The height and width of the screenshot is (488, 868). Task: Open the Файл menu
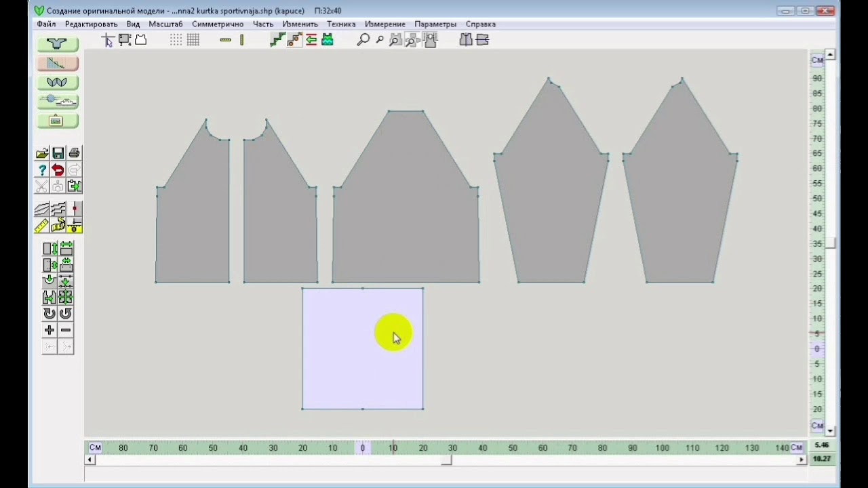coord(47,24)
